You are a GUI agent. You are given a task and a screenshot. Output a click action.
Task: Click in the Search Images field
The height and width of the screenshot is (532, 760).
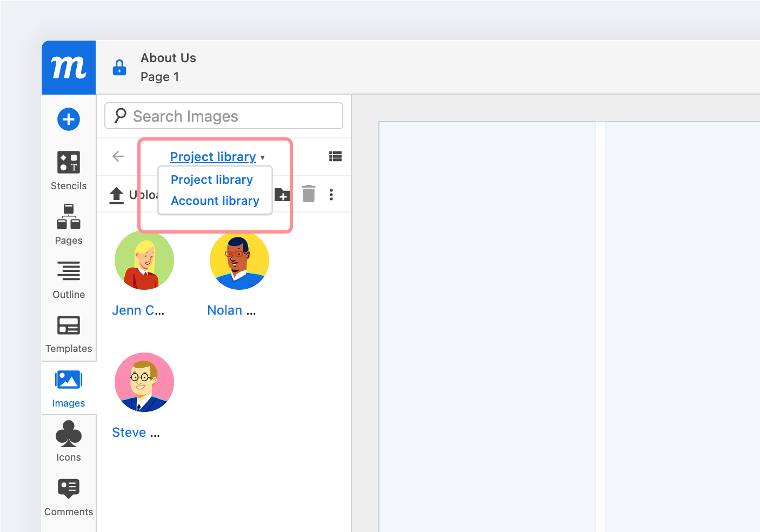(x=224, y=116)
